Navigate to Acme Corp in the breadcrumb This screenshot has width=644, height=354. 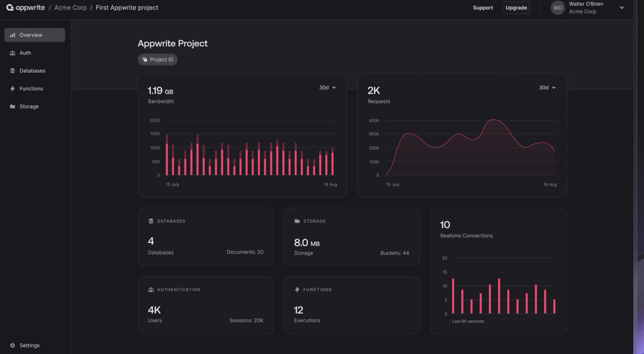71,7
